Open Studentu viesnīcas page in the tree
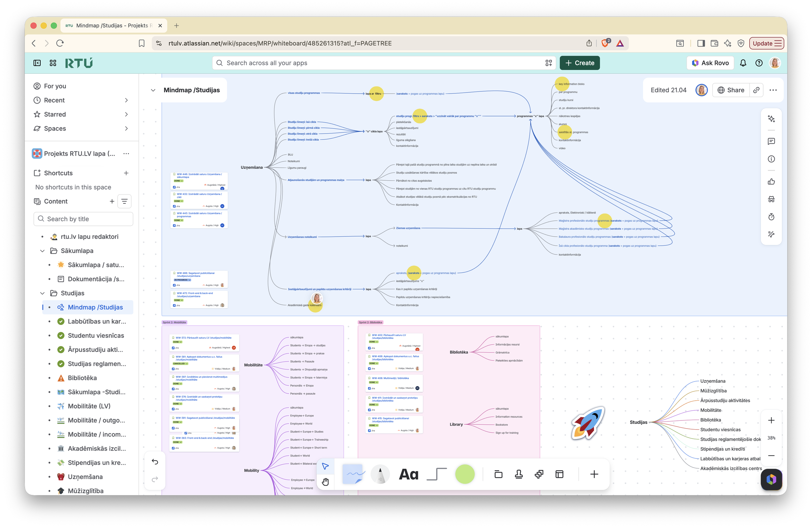The height and width of the screenshot is (528, 812). [96, 336]
